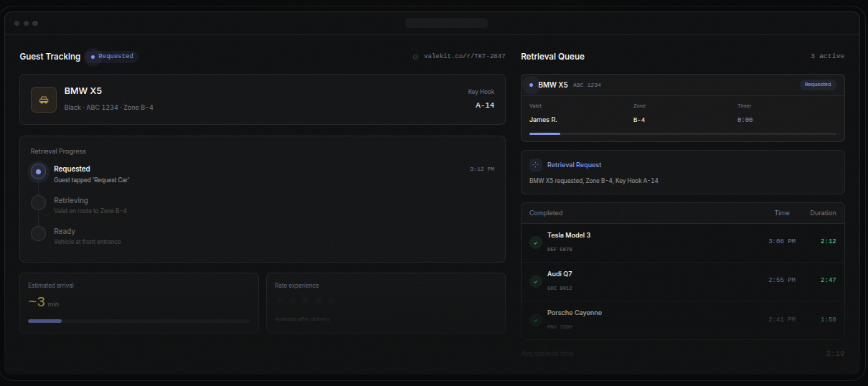Click the 3:12 PM request timestamp

click(x=482, y=169)
